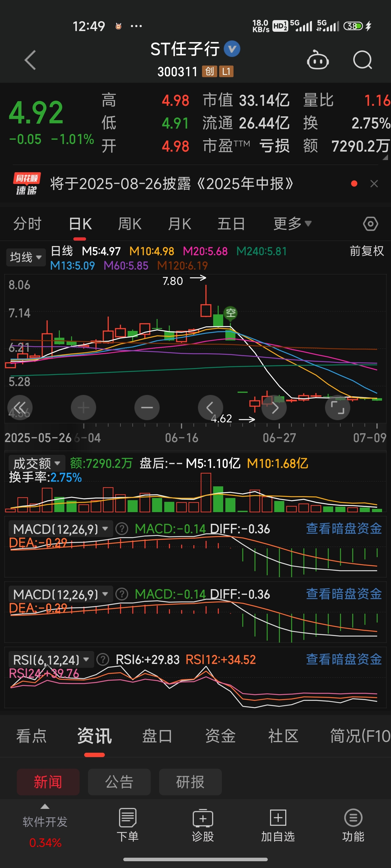Move chart right with right chevron
Screen dimensions: 391x868
tap(274, 407)
